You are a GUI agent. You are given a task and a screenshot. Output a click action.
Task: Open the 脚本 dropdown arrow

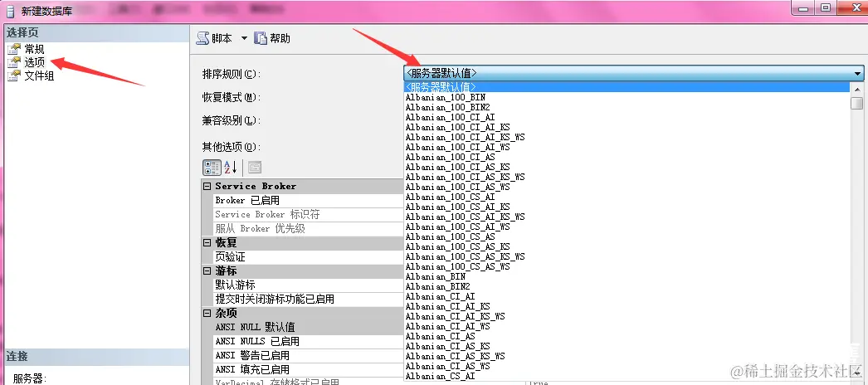[244, 39]
